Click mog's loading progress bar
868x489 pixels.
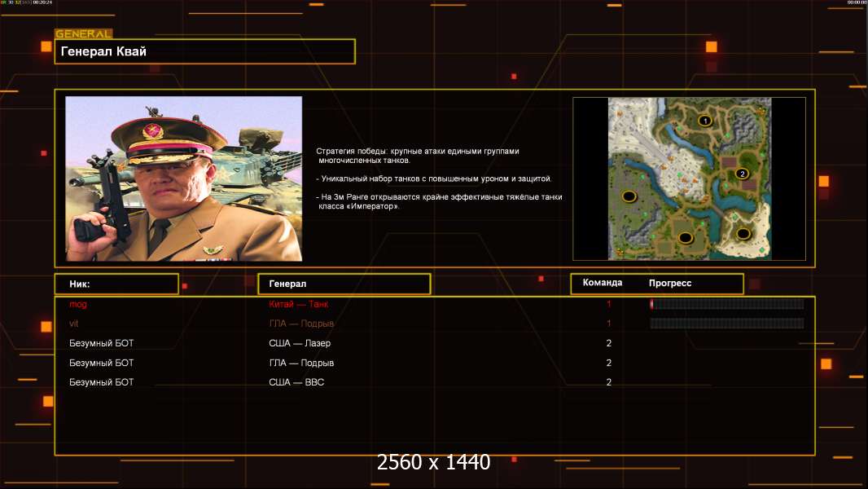tap(726, 304)
